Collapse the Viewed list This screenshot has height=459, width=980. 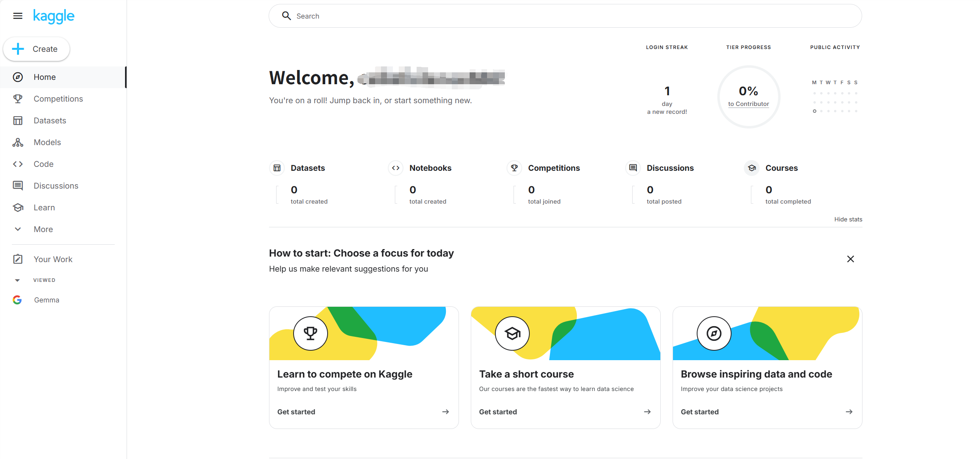point(17,280)
